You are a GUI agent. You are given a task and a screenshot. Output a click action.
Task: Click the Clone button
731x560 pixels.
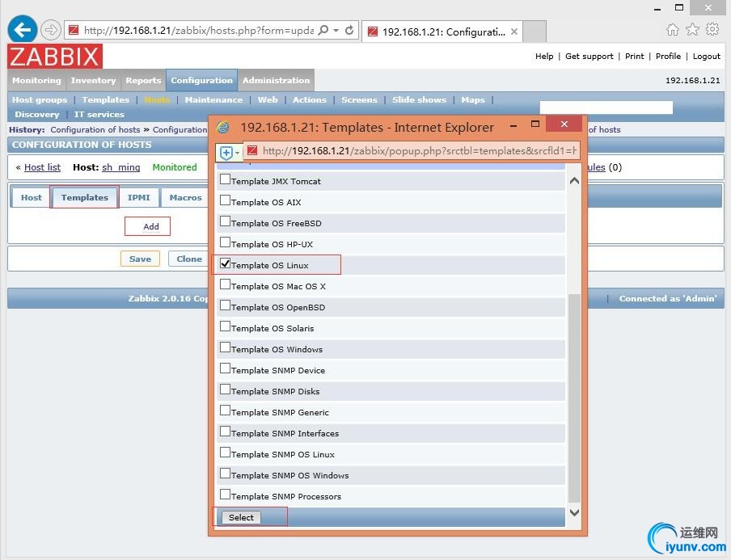pos(189,259)
